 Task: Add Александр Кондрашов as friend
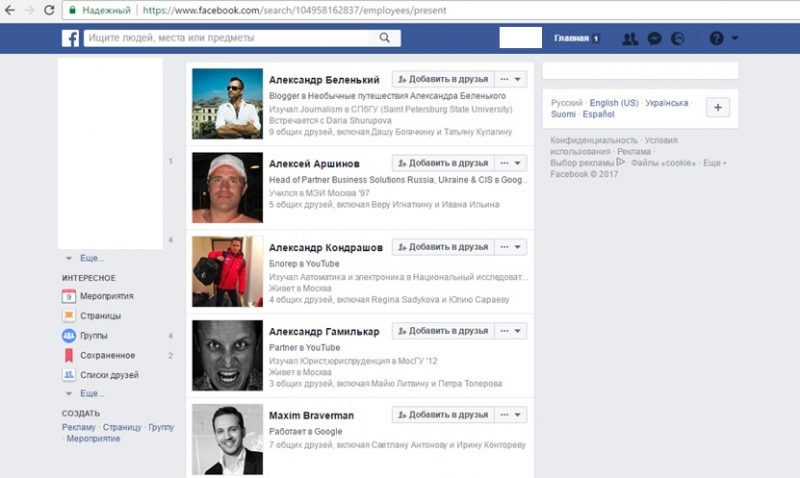pyautogui.click(x=443, y=247)
